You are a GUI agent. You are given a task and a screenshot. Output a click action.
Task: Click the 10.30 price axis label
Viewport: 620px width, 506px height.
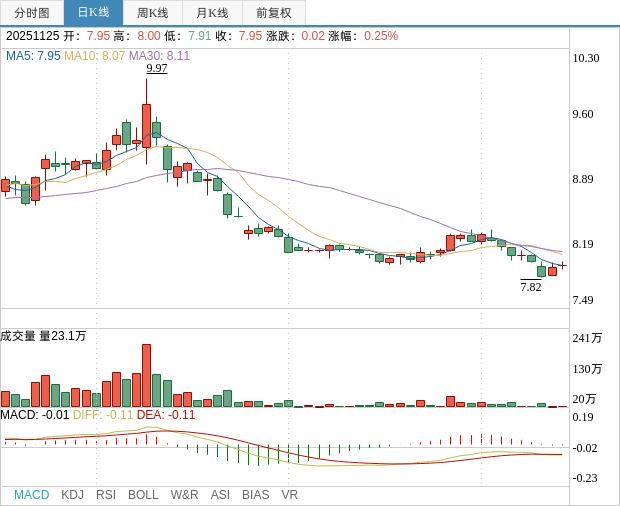pyautogui.click(x=586, y=58)
